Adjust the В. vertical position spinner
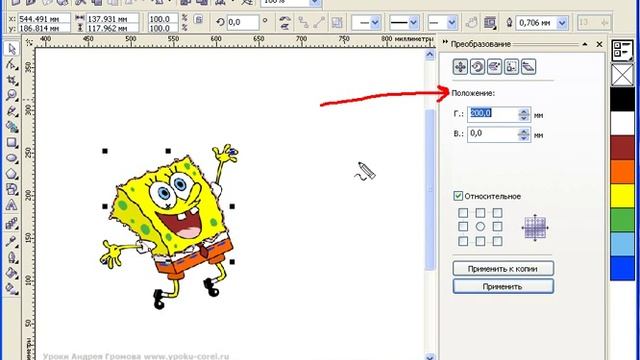 pos(524,134)
